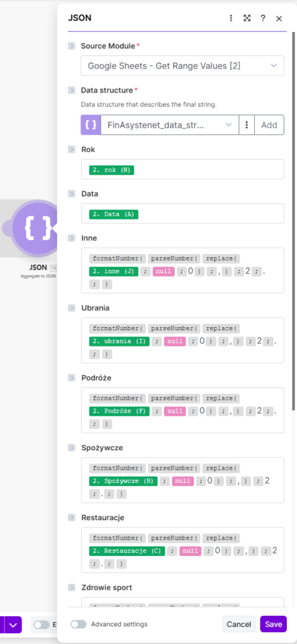Viewport: 297px width, 644px height.
Task: Click the null keyword in Restauracje formula
Action: [x=190, y=551]
